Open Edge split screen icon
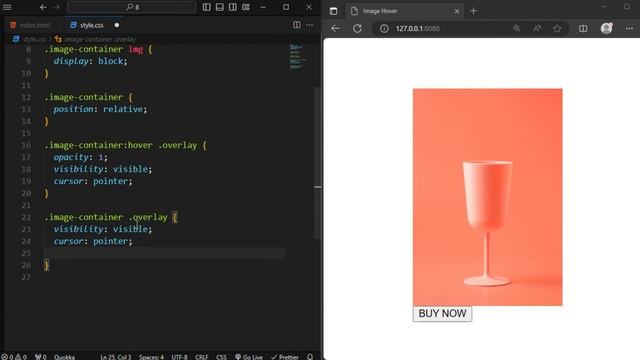The height and width of the screenshot is (360, 640). [x=583, y=29]
